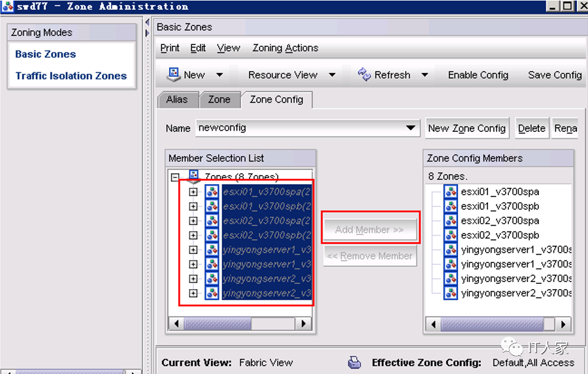This screenshot has height=374, width=588.
Task: Click zone icon beside esxi02_v3700spa in Member Selection List
Action: [212, 221]
